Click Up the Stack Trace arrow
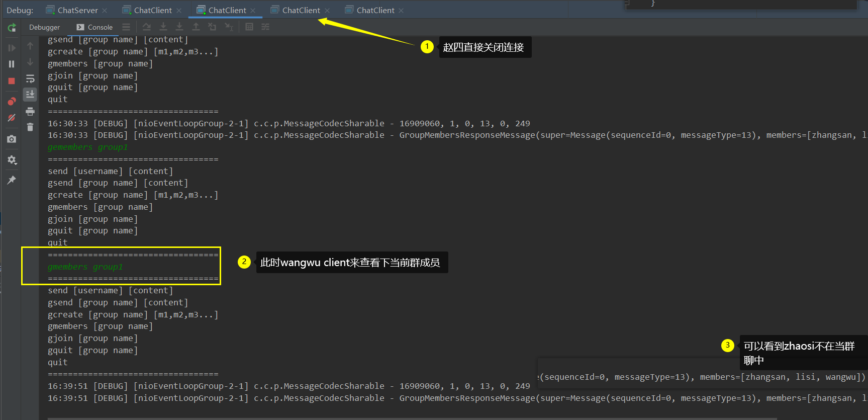The image size is (868, 420). pyautogui.click(x=30, y=46)
